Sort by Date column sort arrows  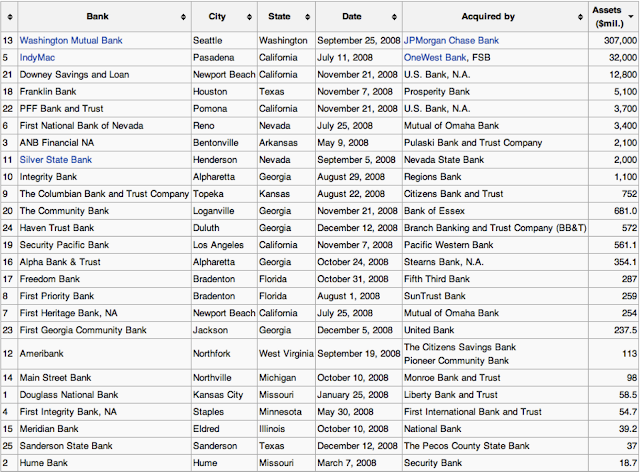click(394, 17)
